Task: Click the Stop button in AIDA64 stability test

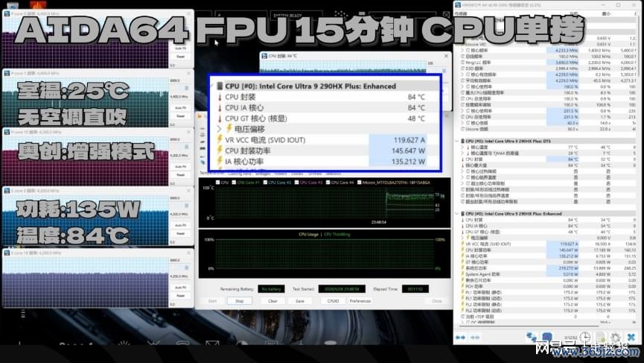Action: click(x=240, y=301)
